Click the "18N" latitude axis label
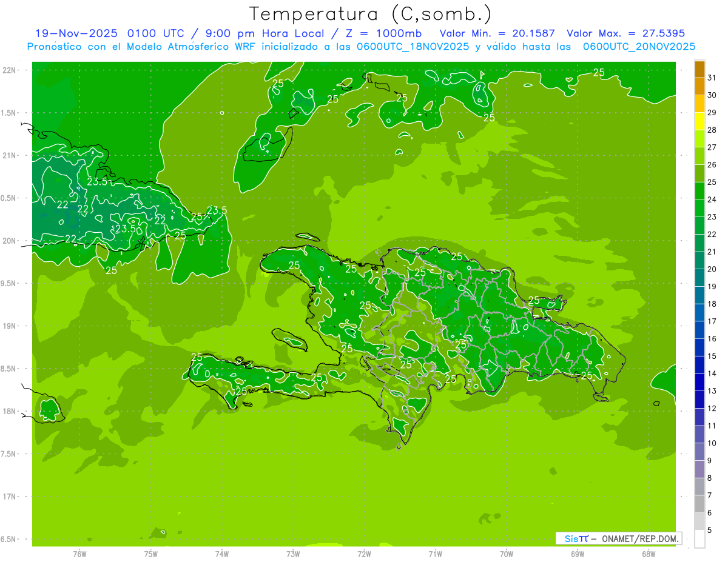 pyautogui.click(x=9, y=411)
